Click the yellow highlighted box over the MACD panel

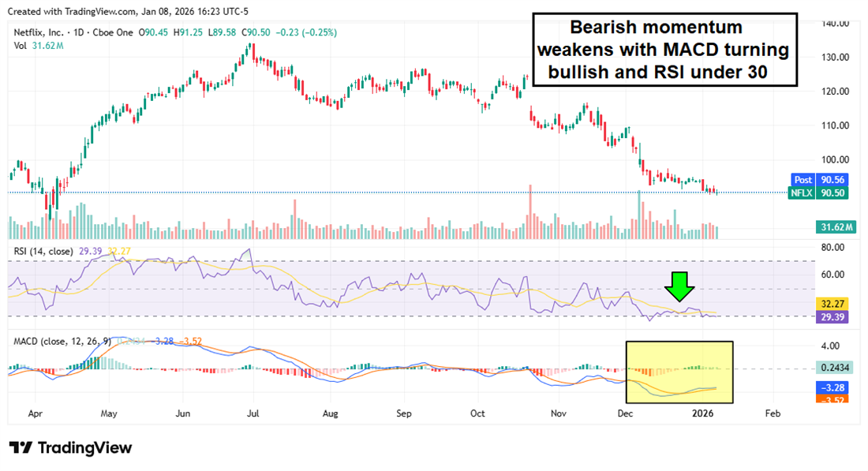pos(679,372)
